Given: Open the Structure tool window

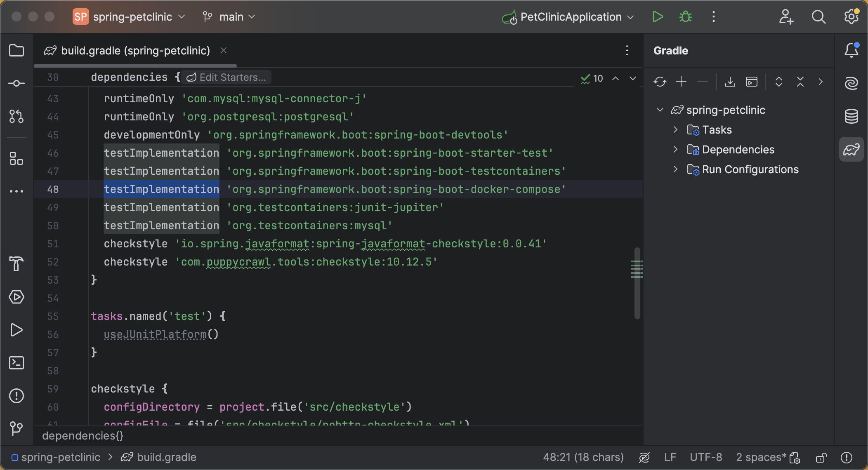Looking at the screenshot, I should [17, 159].
